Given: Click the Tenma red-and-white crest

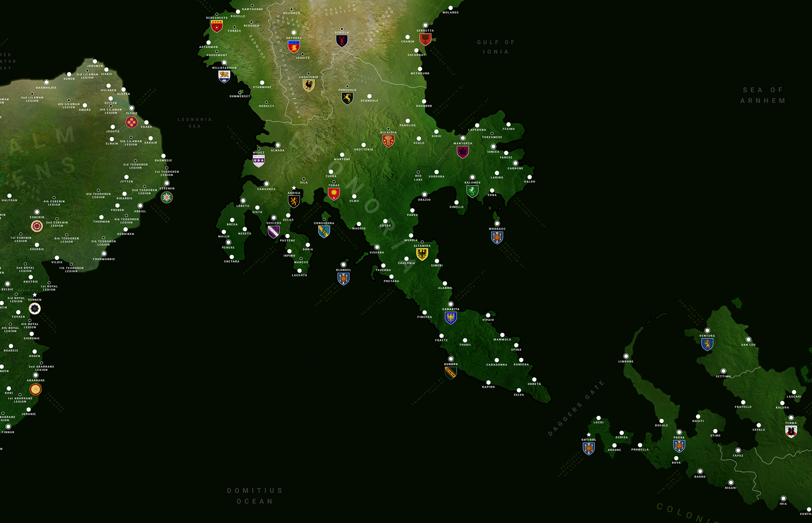Looking at the screenshot, I should coord(791,431).
